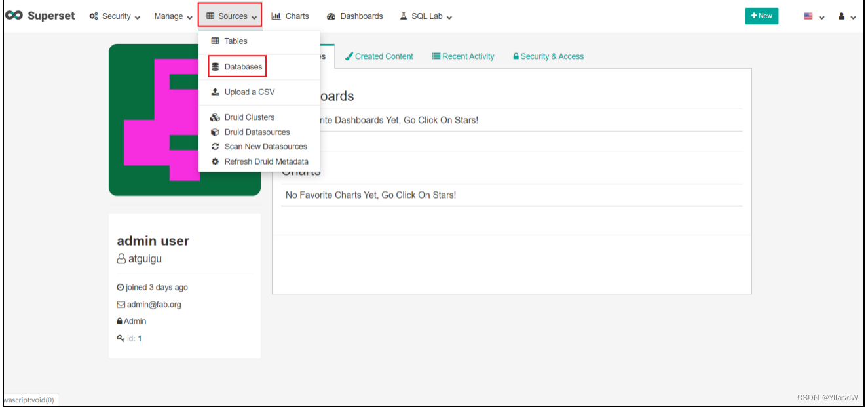Click the gauge icon beside Dashboards

331,16
